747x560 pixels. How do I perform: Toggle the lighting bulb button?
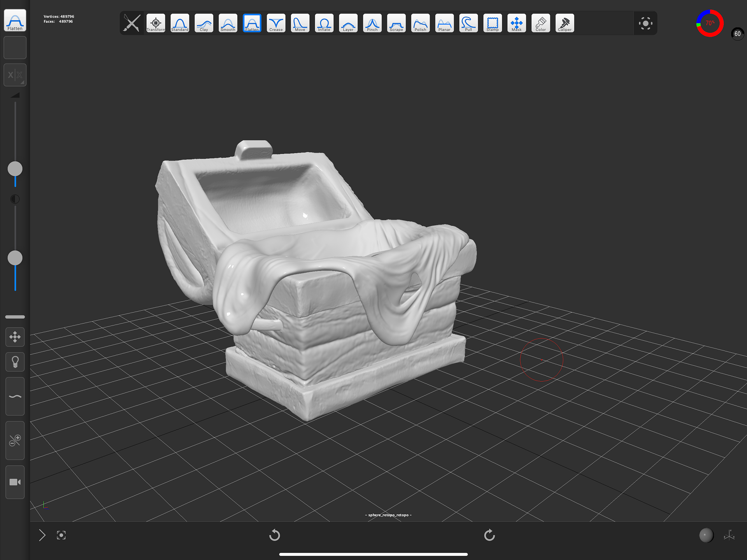pos(15,362)
